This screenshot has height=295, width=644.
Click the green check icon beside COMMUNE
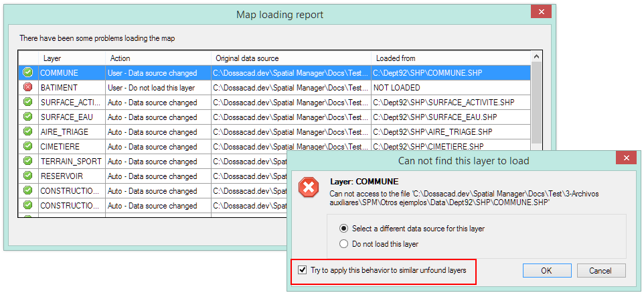(x=27, y=72)
